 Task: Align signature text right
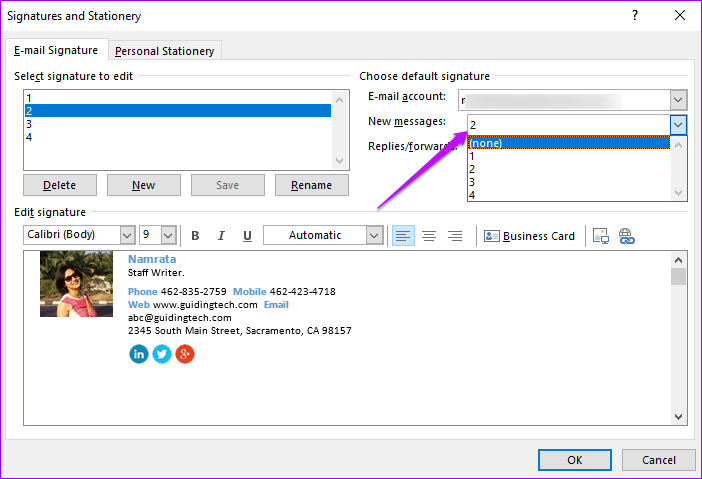[x=455, y=235]
